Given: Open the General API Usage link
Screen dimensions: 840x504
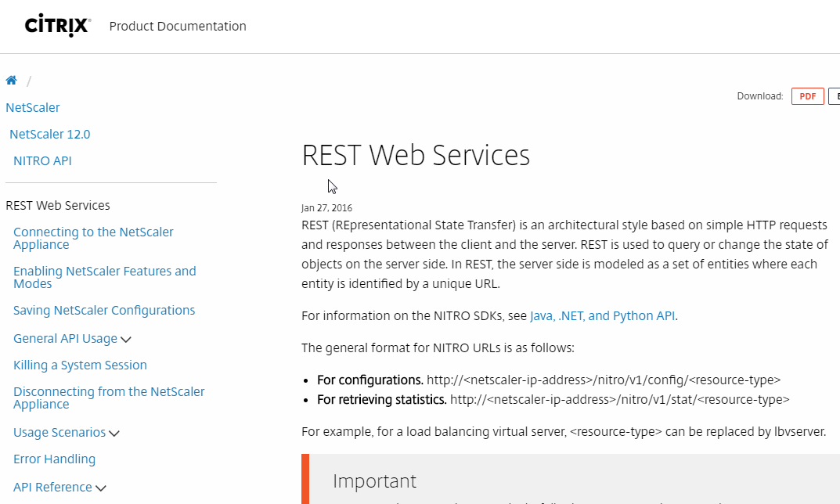Looking at the screenshot, I should tap(65, 339).
